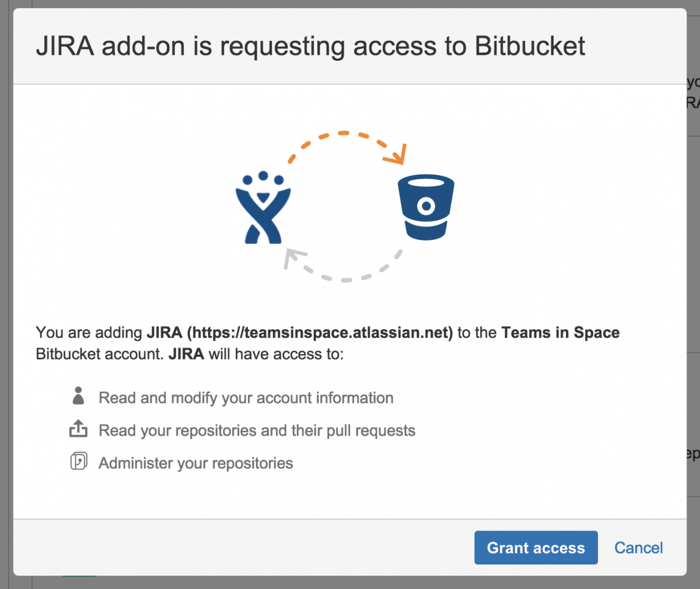Image resolution: width=700 pixels, height=589 pixels.
Task: Click the Bitbucket bucket logo
Action: [x=426, y=207]
